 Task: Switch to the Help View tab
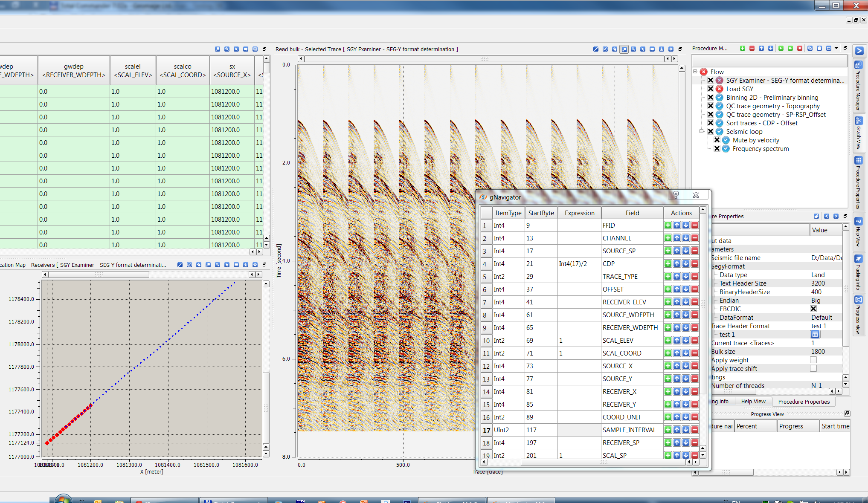(753, 402)
